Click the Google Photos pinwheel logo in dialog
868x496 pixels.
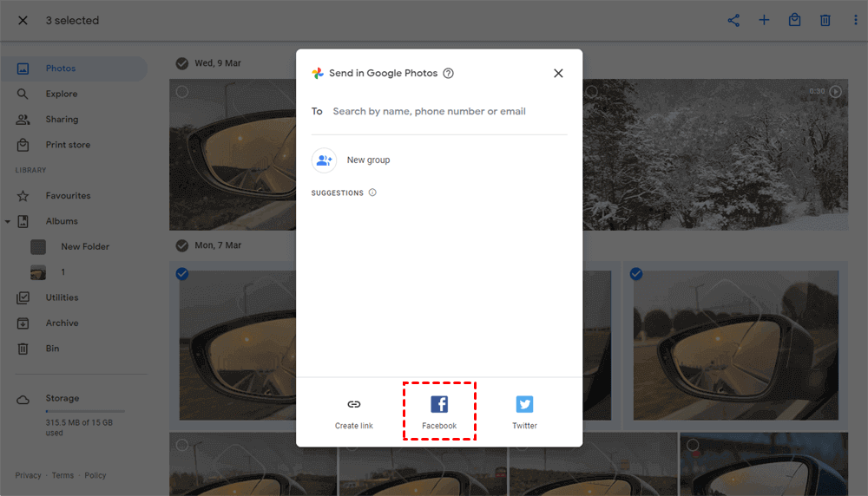click(318, 74)
